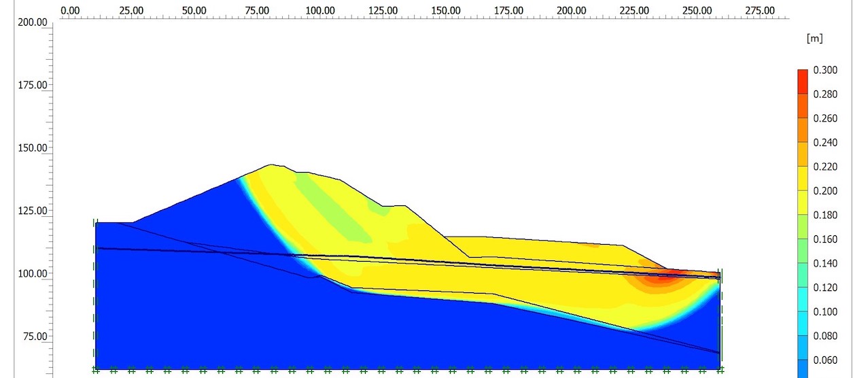This screenshot has height=378, width=868.
Task: Click the 100.00 mark on the horizontal ruler
Action: click(320, 11)
